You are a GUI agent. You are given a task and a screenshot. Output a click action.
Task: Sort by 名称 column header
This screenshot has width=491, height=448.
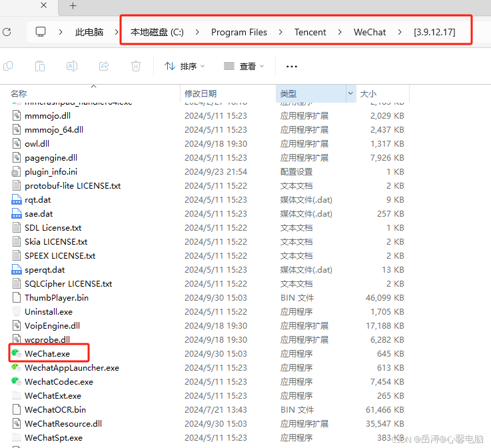[x=19, y=93]
